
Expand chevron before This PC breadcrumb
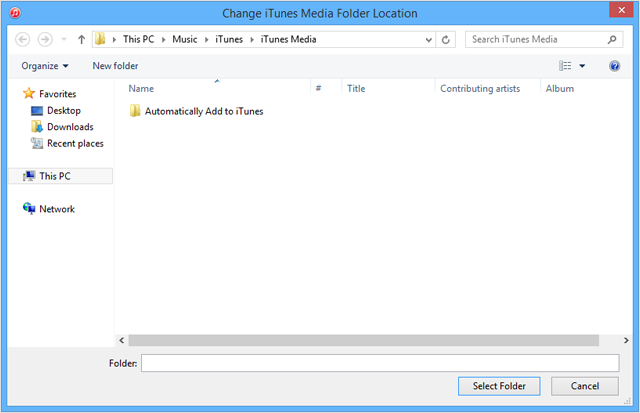click(x=114, y=40)
